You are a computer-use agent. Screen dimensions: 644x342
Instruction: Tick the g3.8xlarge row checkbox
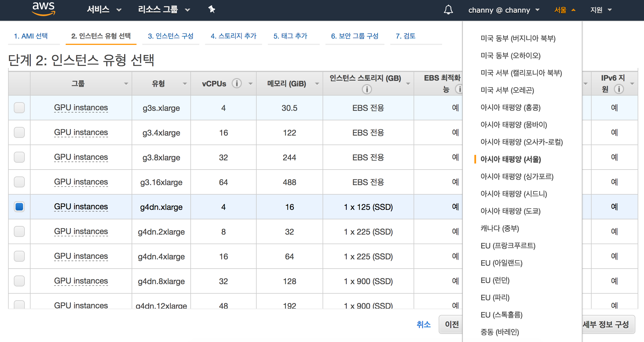click(19, 157)
